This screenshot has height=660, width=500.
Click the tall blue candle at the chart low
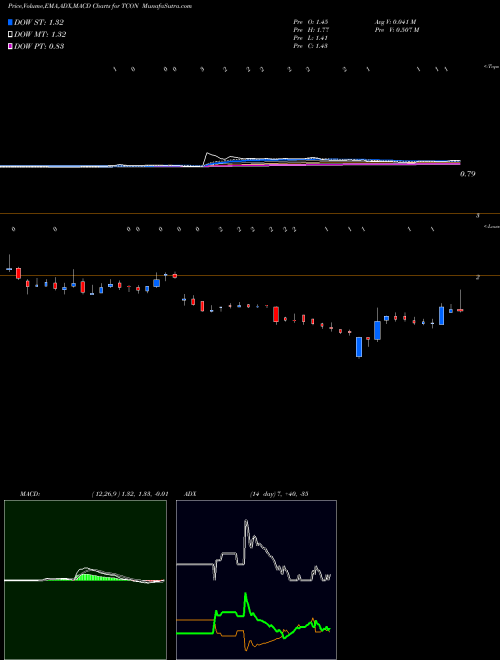point(359,347)
